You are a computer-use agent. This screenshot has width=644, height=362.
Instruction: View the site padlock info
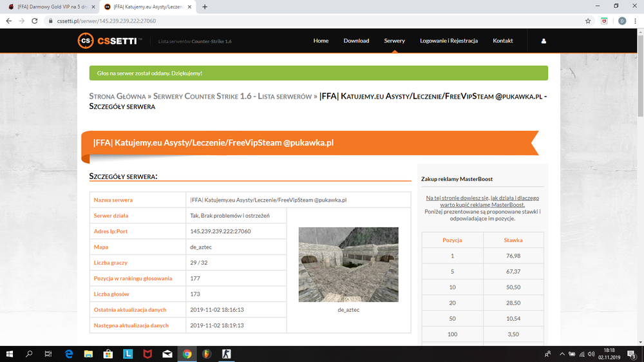click(50, 21)
